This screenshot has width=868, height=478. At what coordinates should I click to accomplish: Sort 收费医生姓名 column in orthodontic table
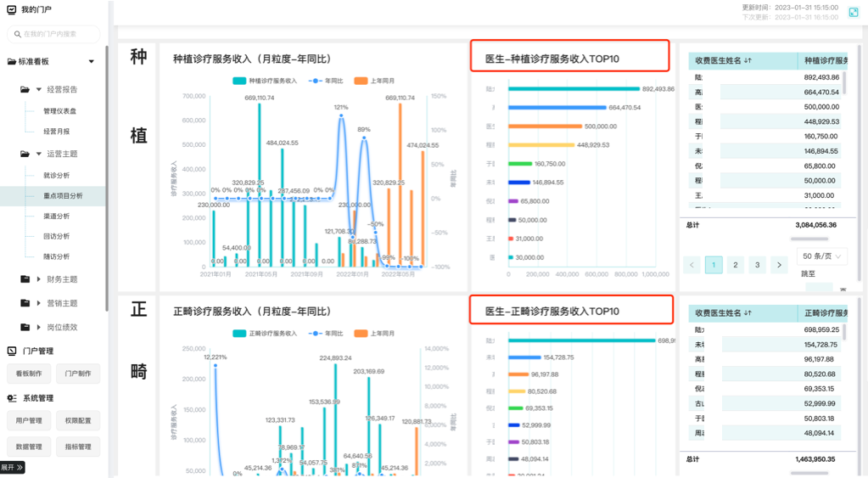[748, 313]
